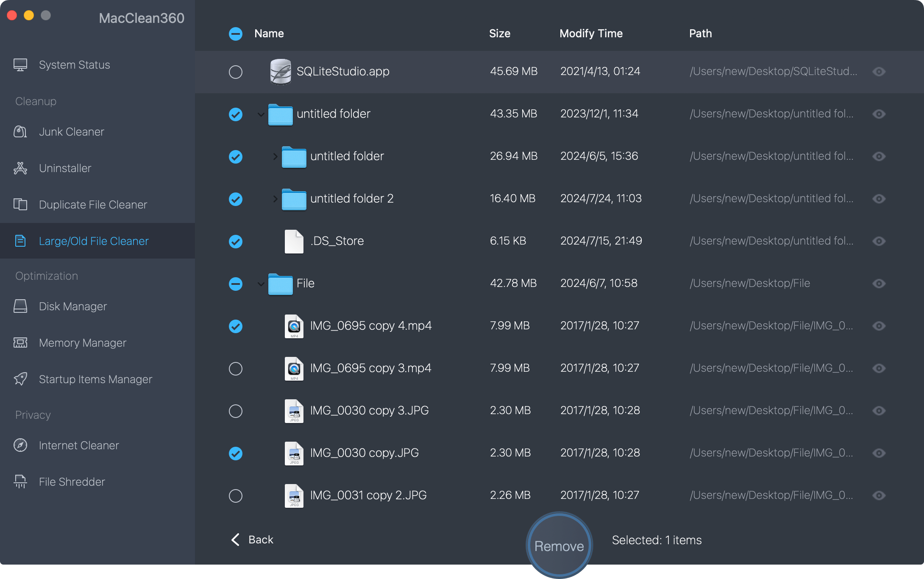924x579 pixels.
Task: Collapse the File folder tree
Action: (x=260, y=284)
